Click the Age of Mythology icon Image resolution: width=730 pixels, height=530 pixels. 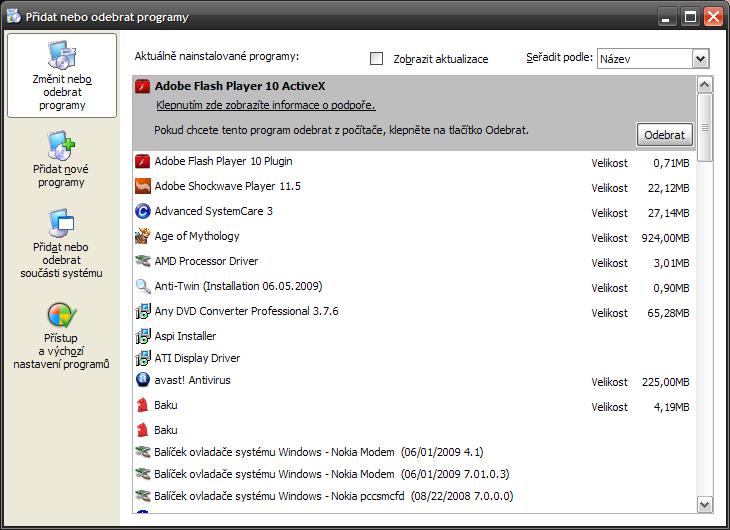(143, 236)
